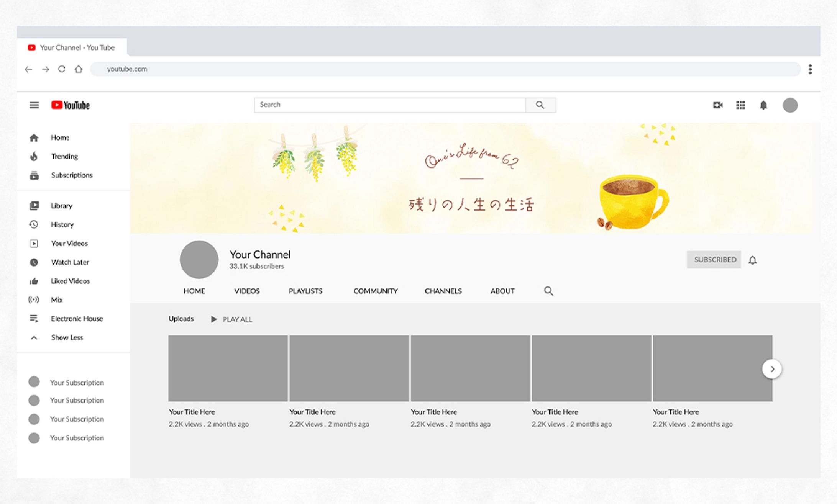This screenshot has width=837, height=504.
Task: Toggle channel notifications with the bell
Action: (x=752, y=260)
